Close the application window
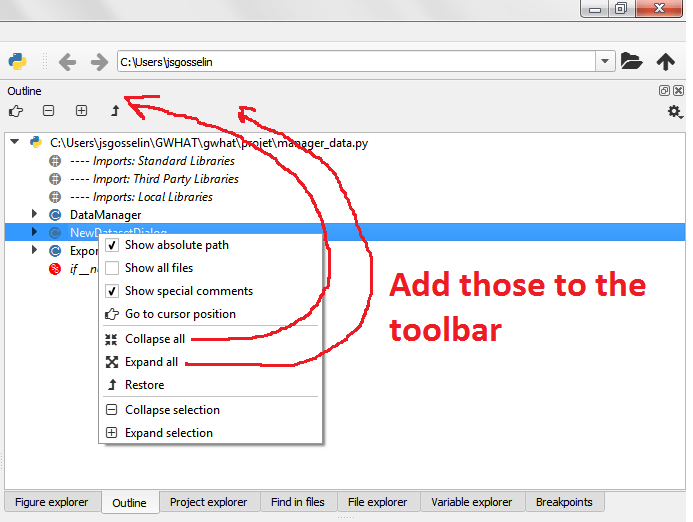The image size is (693, 522). (659, 8)
